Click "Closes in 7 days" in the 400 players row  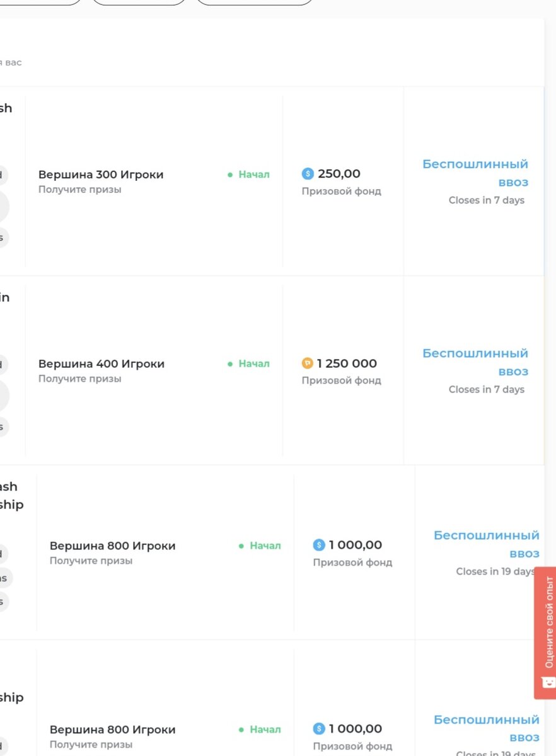point(487,389)
